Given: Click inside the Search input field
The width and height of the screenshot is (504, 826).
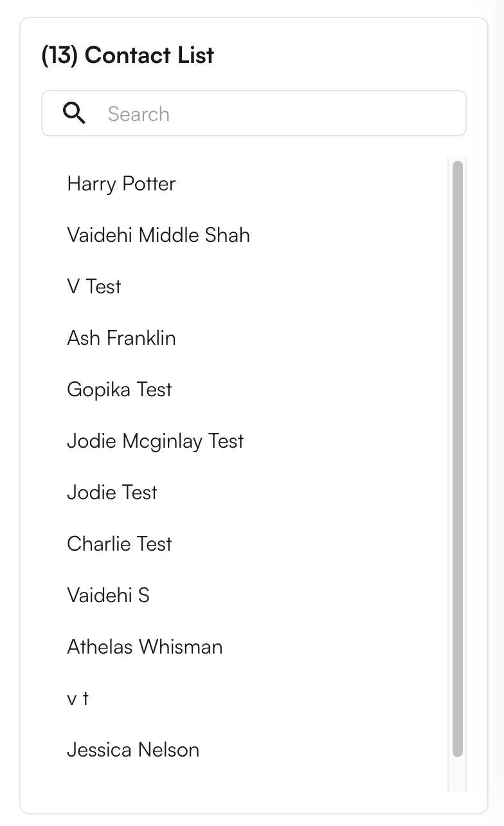Looking at the screenshot, I should point(257,113).
